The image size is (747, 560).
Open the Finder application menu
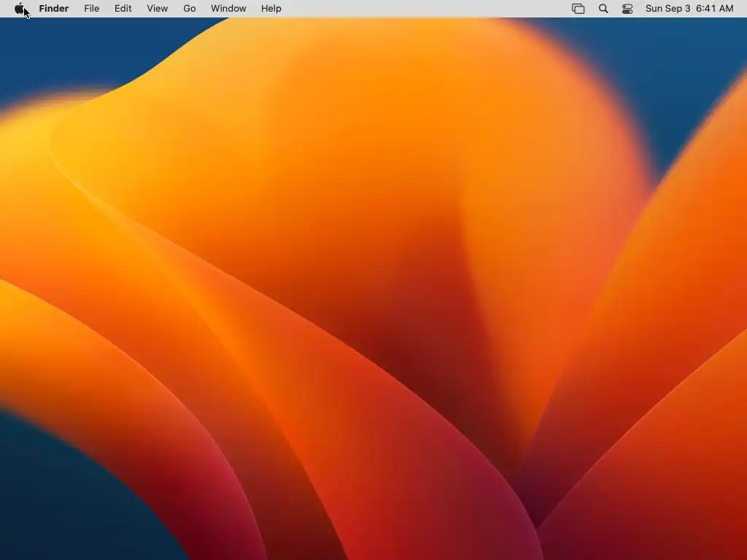point(54,9)
